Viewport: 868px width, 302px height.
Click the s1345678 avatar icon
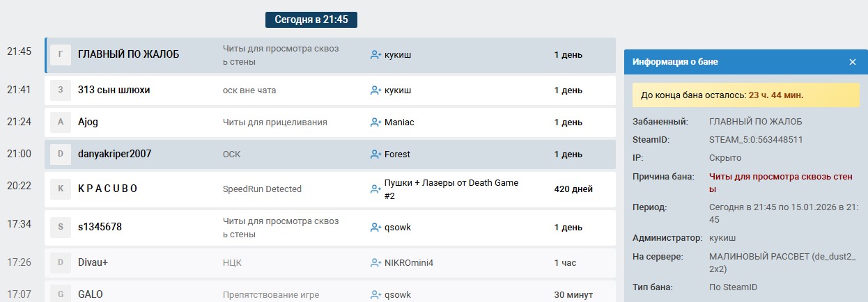[x=61, y=228]
